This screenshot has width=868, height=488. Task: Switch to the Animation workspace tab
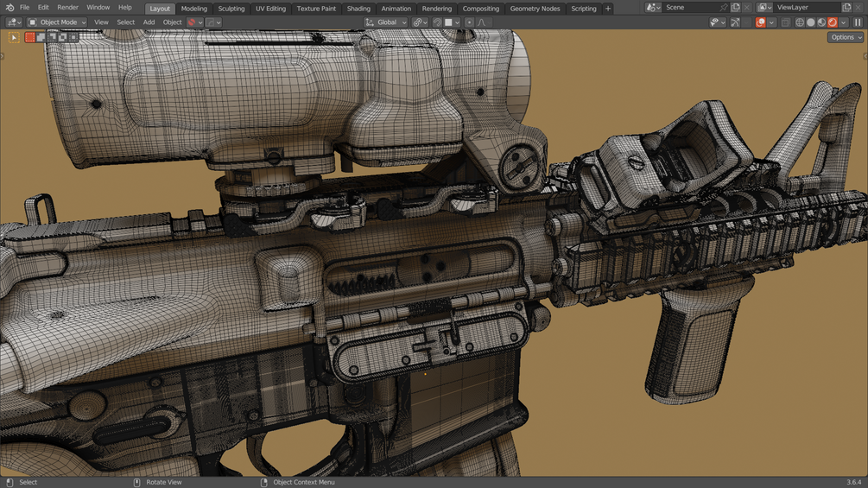point(396,9)
